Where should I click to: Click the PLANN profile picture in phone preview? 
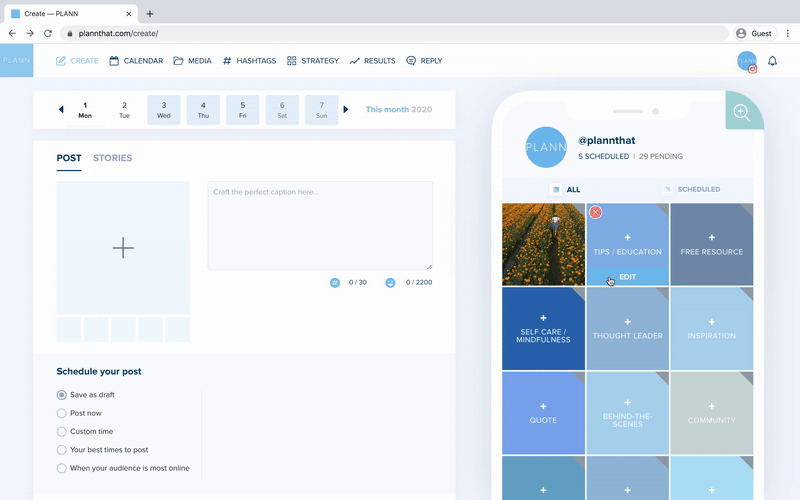click(x=546, y=147)
